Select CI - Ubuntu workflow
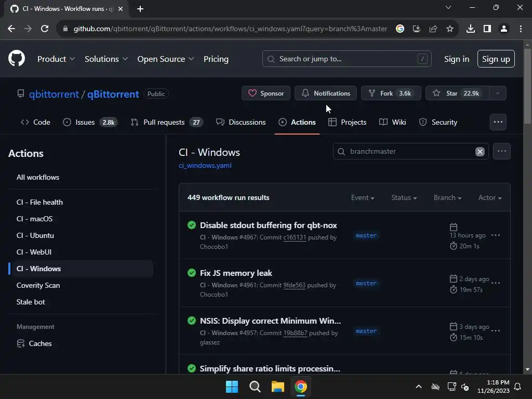Screen dimensions: 532x399 tap(35, 235)
